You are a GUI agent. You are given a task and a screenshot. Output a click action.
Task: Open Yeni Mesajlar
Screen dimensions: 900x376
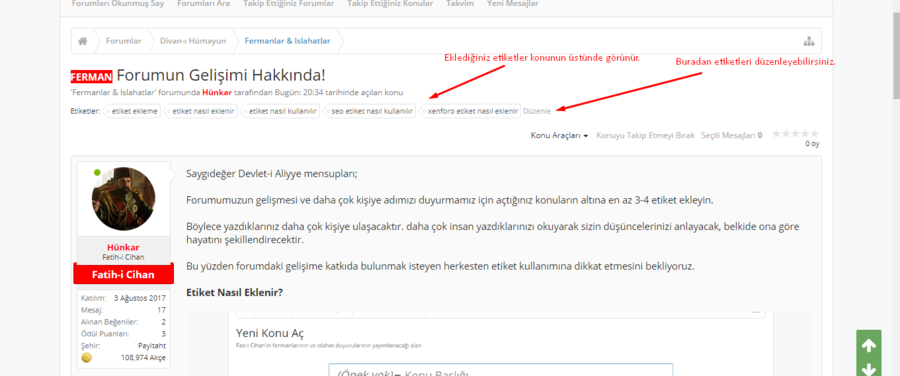pyautogui.click(x=513, y=3)
